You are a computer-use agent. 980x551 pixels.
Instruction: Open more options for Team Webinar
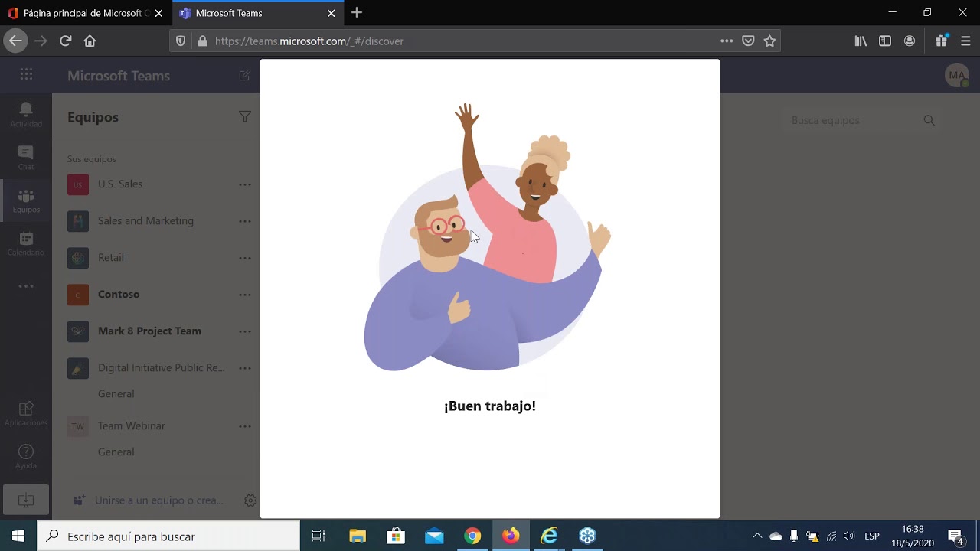(245, 426)
